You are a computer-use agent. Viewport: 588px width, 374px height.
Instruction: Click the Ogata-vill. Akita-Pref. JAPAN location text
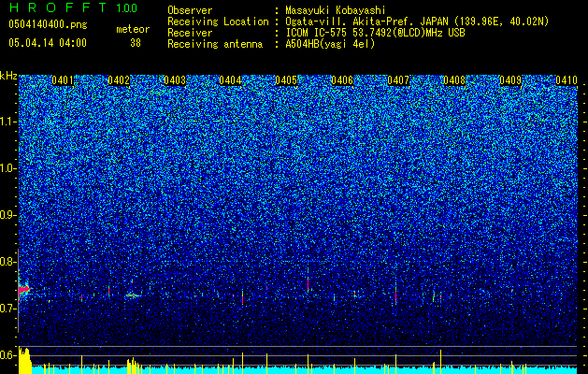[417, 22]
